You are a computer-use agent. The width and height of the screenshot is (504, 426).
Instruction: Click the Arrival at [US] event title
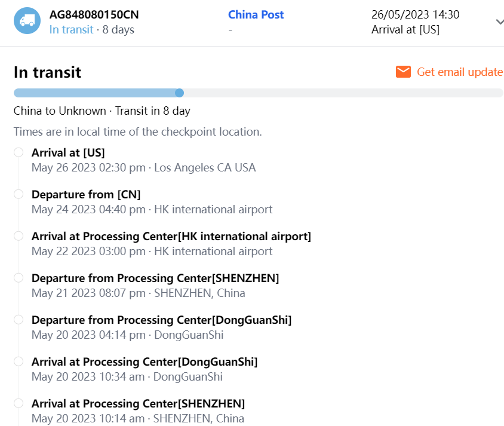click(68, 152)
